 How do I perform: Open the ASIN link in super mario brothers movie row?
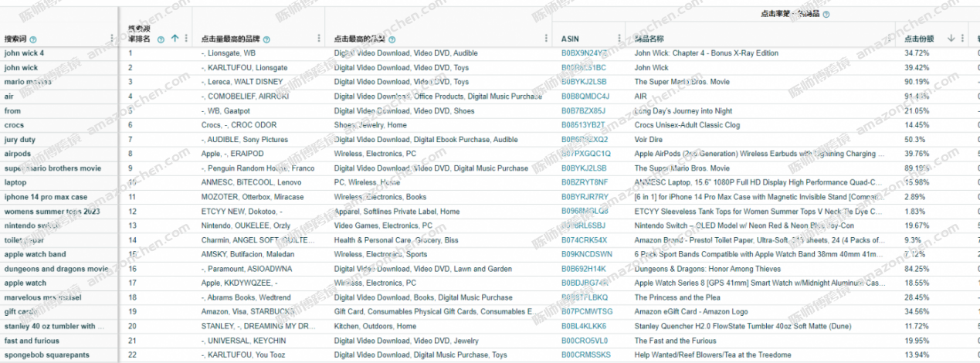[x=585, y=168]
